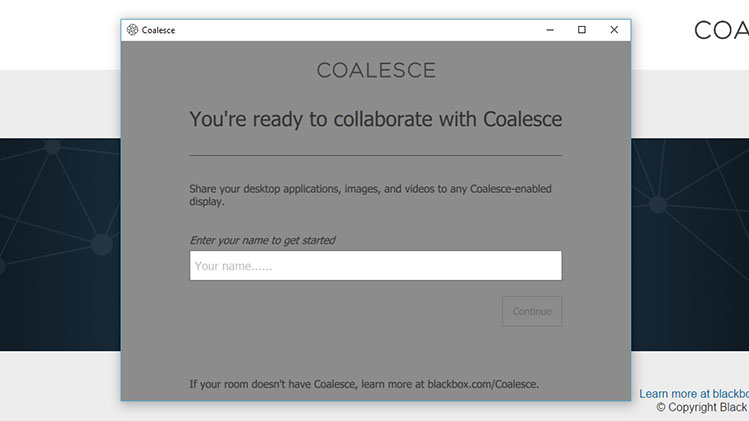Open the "Learn more at blackbox" webpage link
Screen dimensions: 749x421
[694, 394]
